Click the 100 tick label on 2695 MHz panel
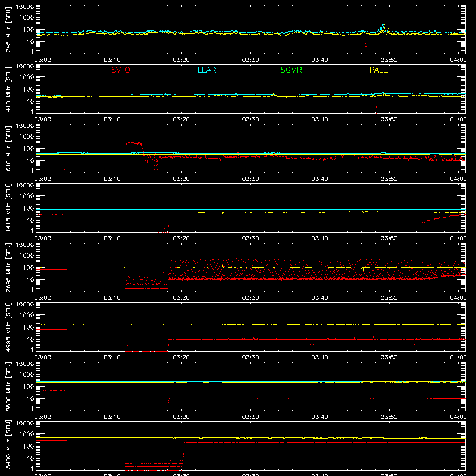This screenshot has height=476, width=476. 29,268
